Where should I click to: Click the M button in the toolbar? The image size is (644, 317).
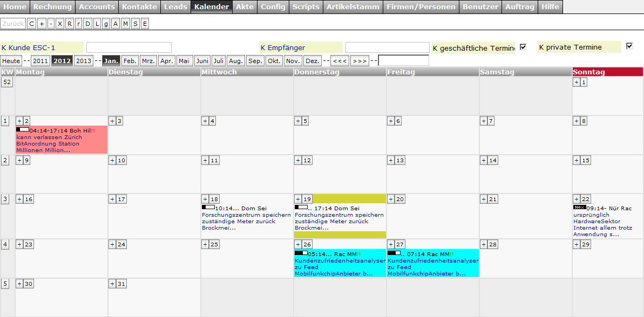click(125, 24)
